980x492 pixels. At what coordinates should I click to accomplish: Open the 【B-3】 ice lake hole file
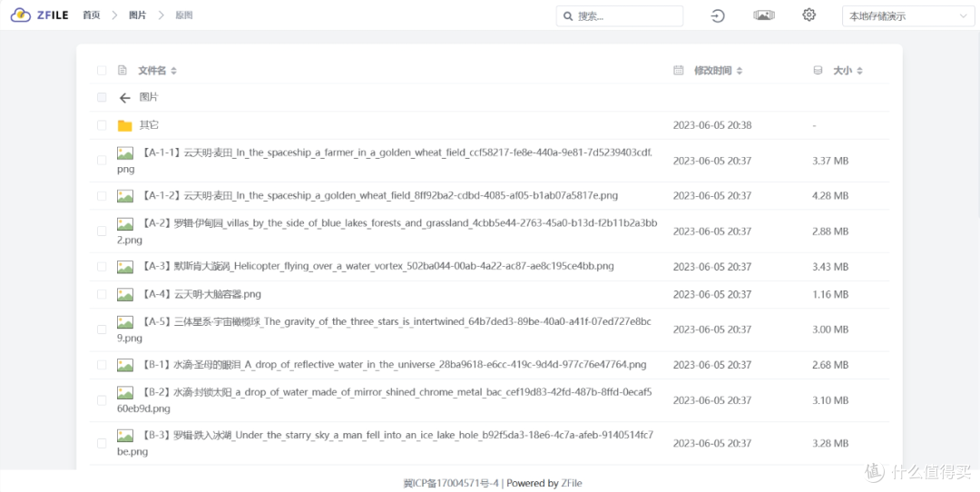(386, 443)
